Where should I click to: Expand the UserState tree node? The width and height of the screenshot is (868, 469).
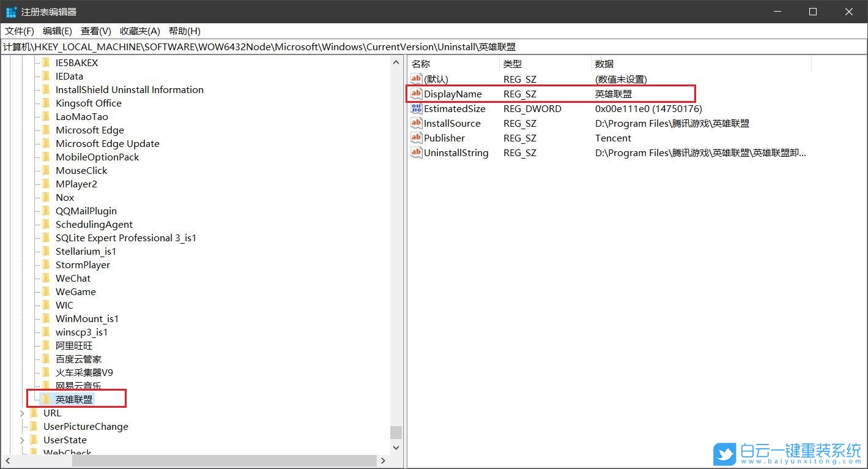[23, 440]
